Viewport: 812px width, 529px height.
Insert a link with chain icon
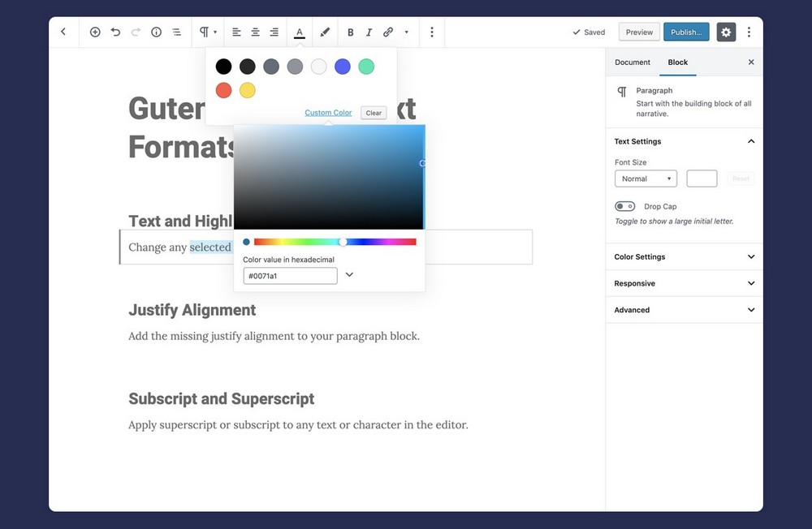click(388, 32)
